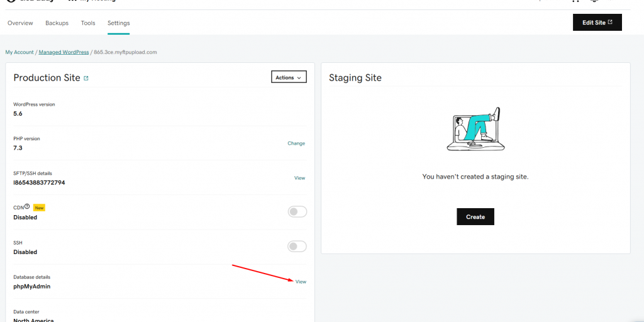Click the SFTP username I86543883772794

39,182
